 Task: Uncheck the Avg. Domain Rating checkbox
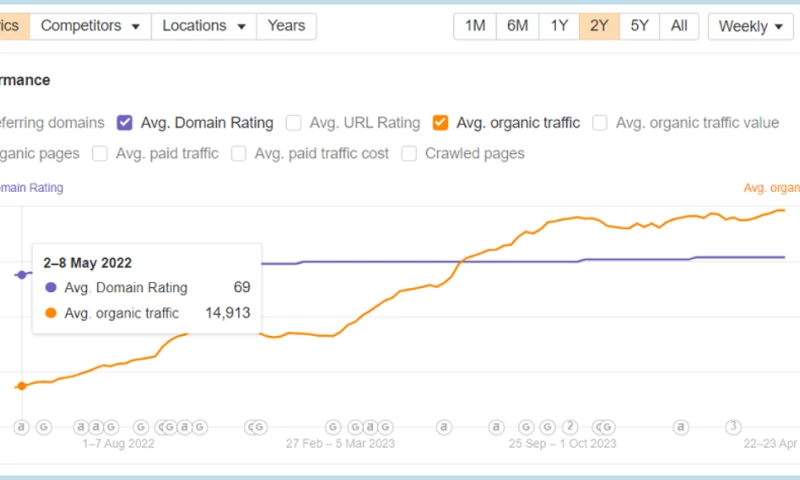124,123
